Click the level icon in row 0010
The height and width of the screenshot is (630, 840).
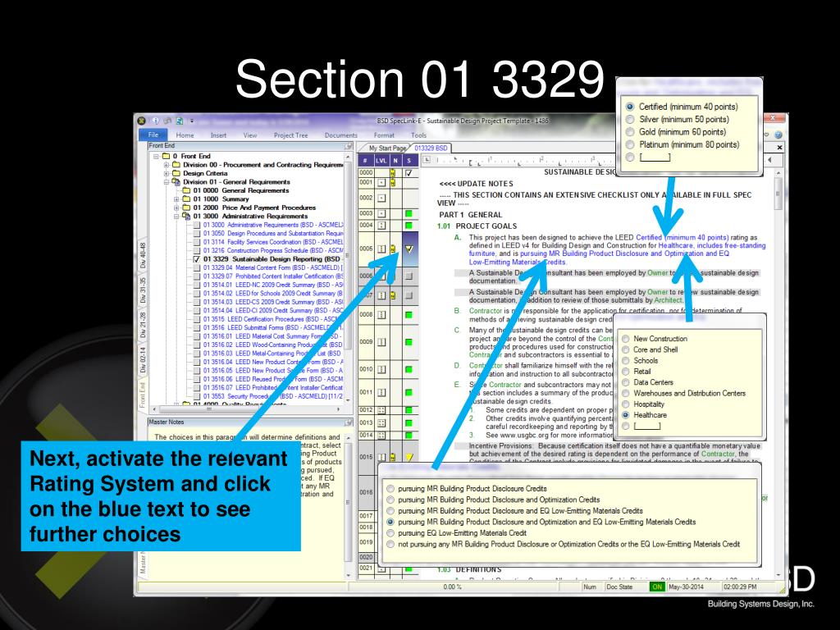(x=381, y=370)
